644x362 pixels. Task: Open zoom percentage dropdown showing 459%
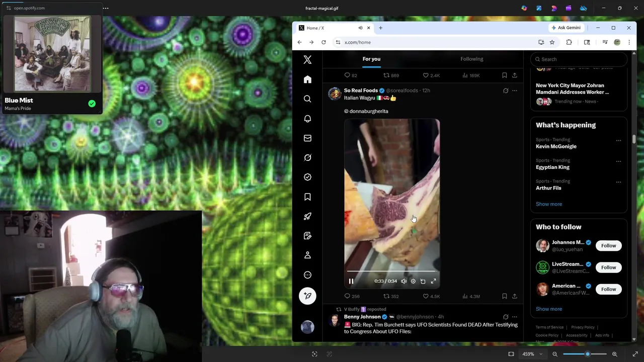pyautogui.click(x=532, y=354)
